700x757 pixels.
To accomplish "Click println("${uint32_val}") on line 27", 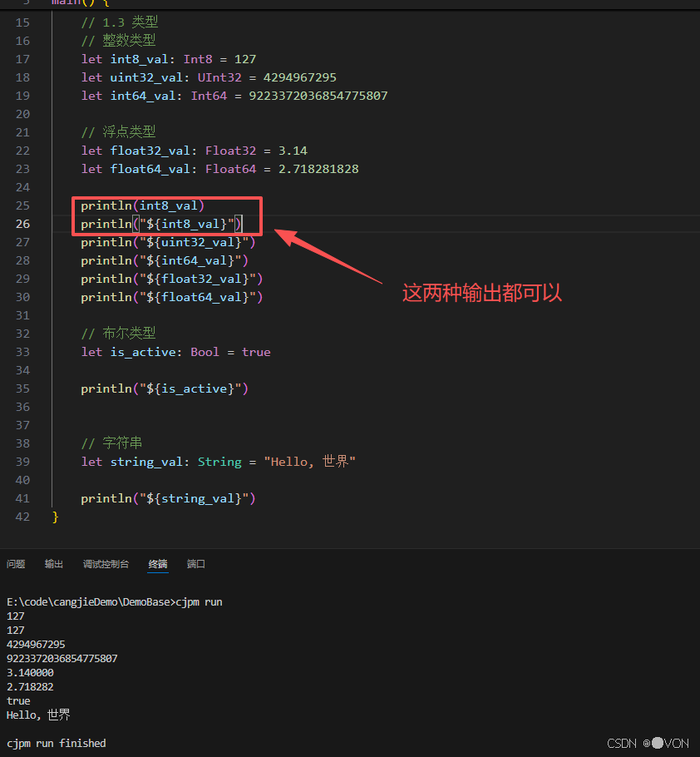I will coord(168,242).
